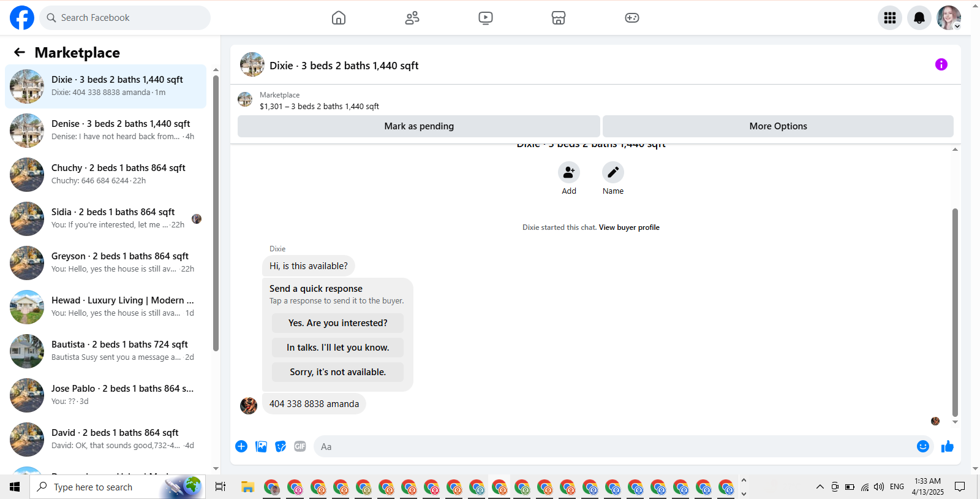This screenshot has width=980, height=499.
Task: Click the chat scrollbar down arrow
Action: point(955,422)
